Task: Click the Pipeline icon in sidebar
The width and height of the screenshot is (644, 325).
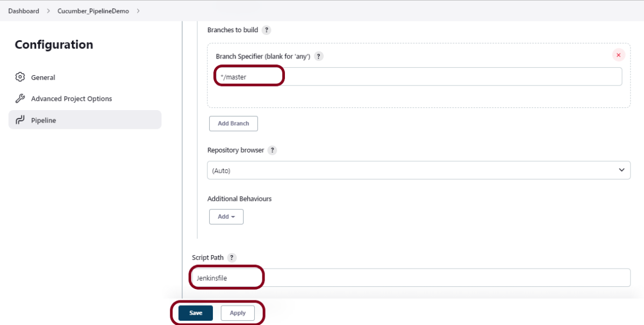Action: pyautogui.click(x=20, y=120)
